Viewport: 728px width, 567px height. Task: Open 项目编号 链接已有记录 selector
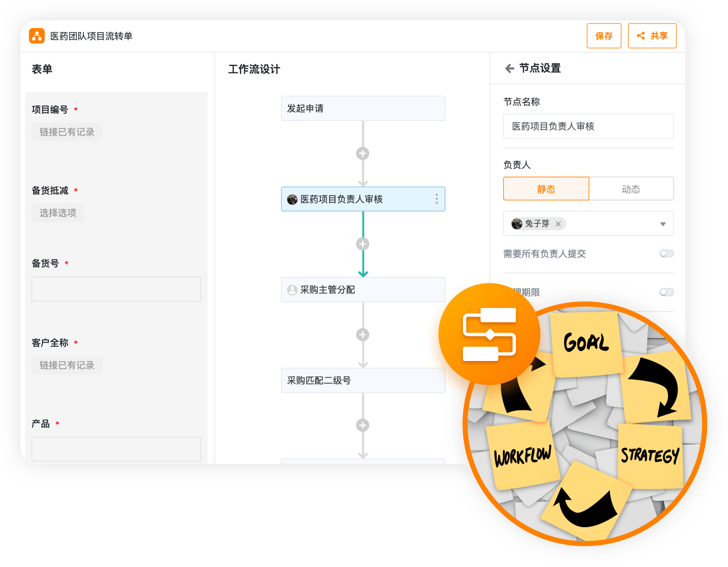pos(67,132)
